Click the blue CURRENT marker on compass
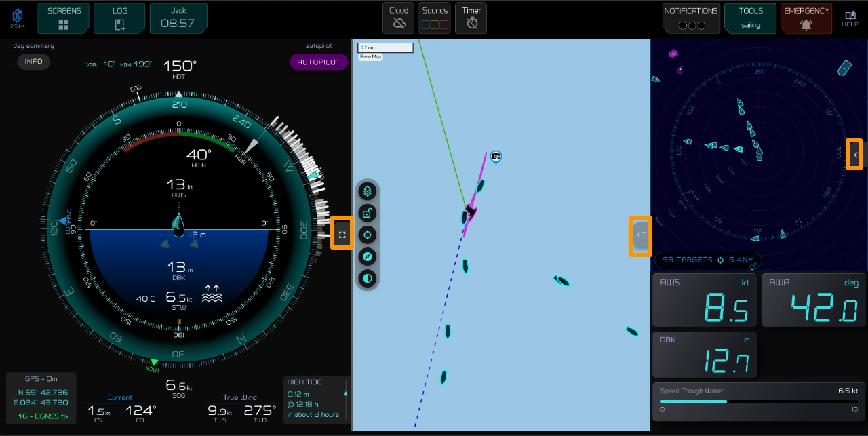The width and height of the screenshot is (868, 436). (63, 222)
